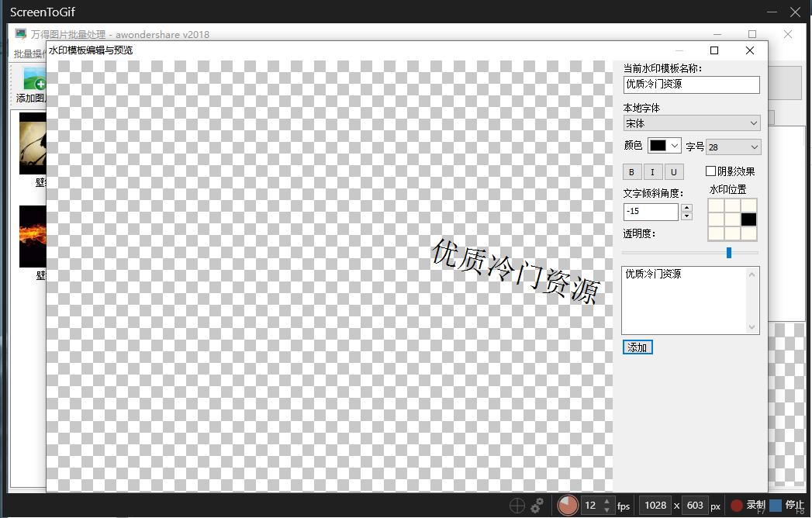Click the height field showing 603

(695, 505)
